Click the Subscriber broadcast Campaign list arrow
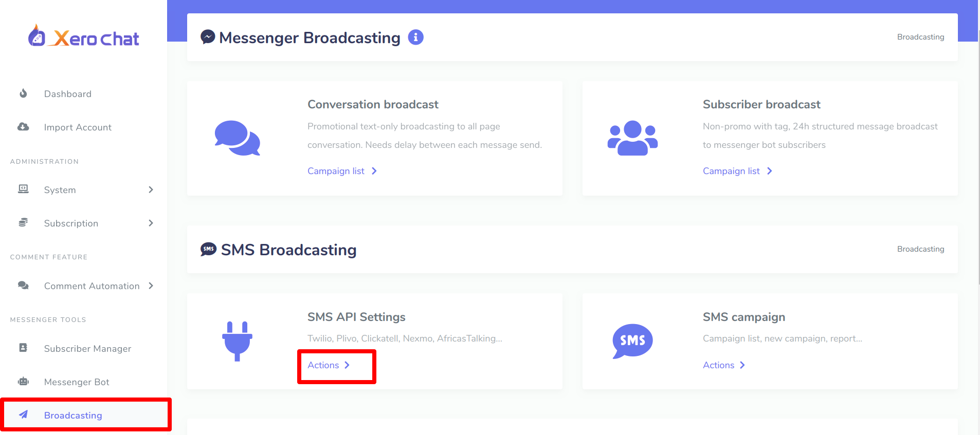The width and height of the screenshot is (980, 435). (x=770, y=171)
